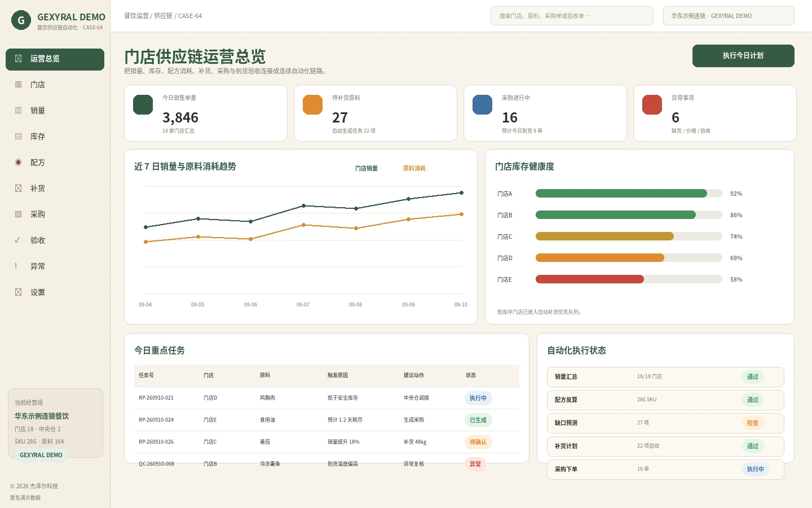Click the 门店 sidebar icon
The width and height of the screenshot is (812, 508).
click(x=18, y=85)
